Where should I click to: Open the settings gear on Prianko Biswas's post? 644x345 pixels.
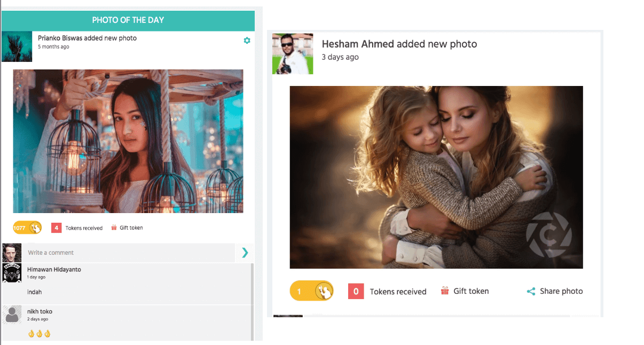point(247,40)
